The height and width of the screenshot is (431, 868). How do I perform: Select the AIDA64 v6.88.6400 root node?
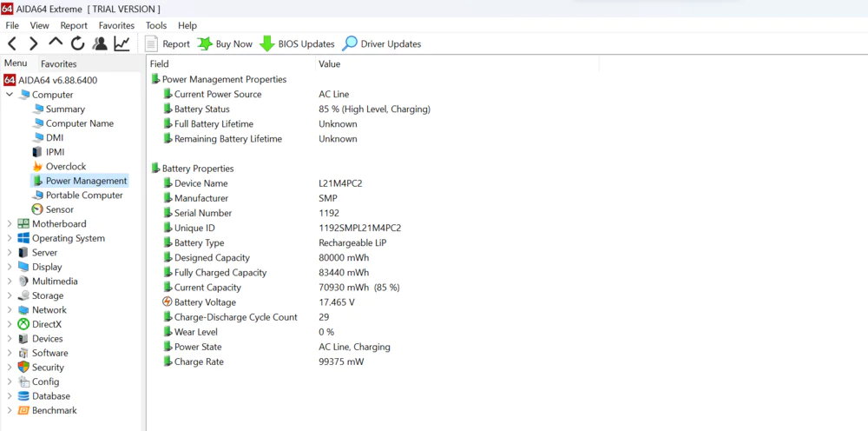pyautogui.click(x=51, y=80)
